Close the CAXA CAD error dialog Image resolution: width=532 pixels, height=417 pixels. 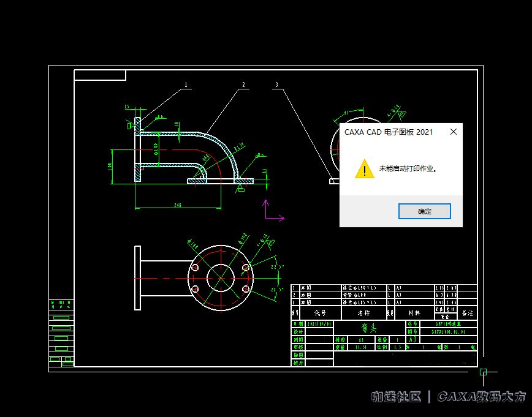pos(453,132)
